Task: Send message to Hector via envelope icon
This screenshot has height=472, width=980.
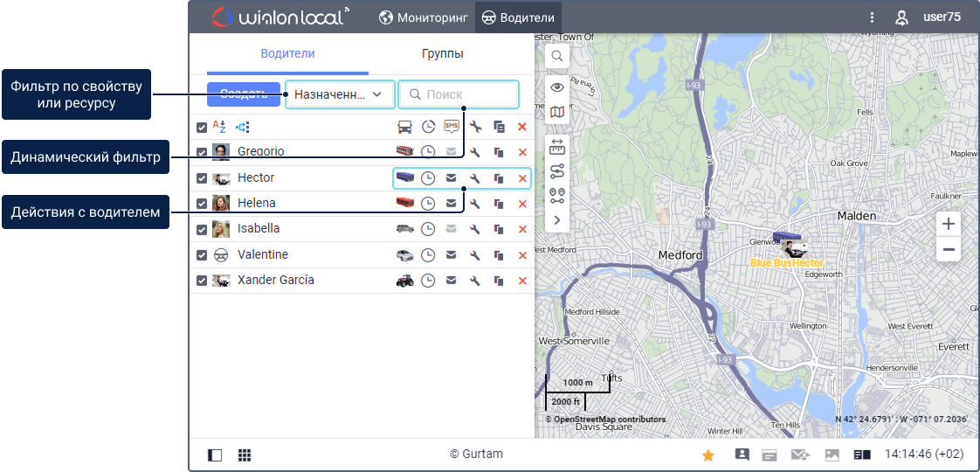Action: 452,178
